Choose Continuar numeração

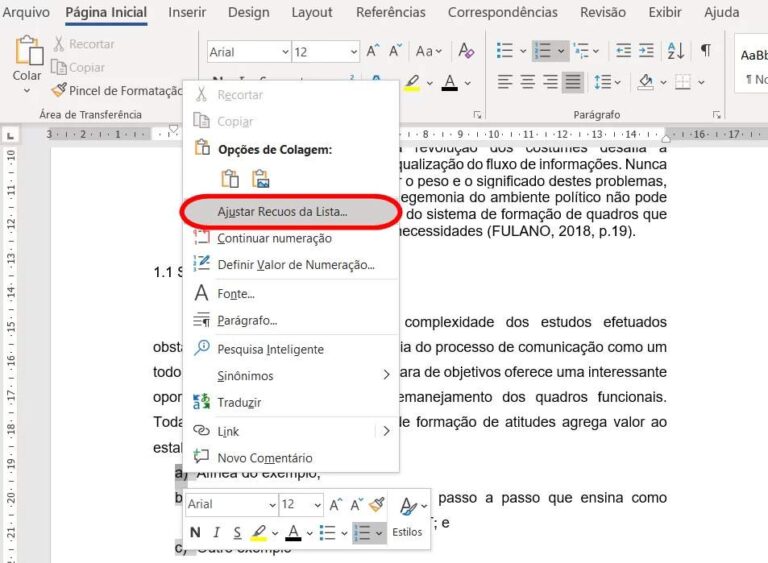pos(291,238)
